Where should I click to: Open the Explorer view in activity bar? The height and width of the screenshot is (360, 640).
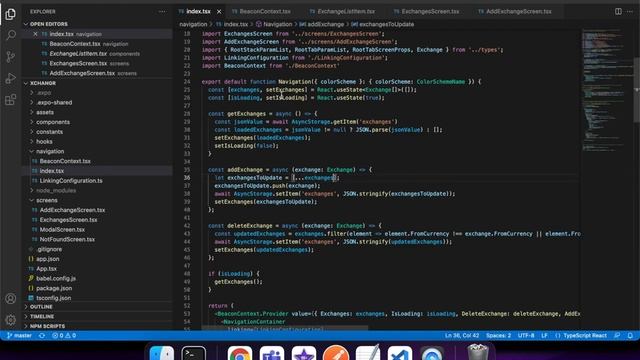pos(11,14)
